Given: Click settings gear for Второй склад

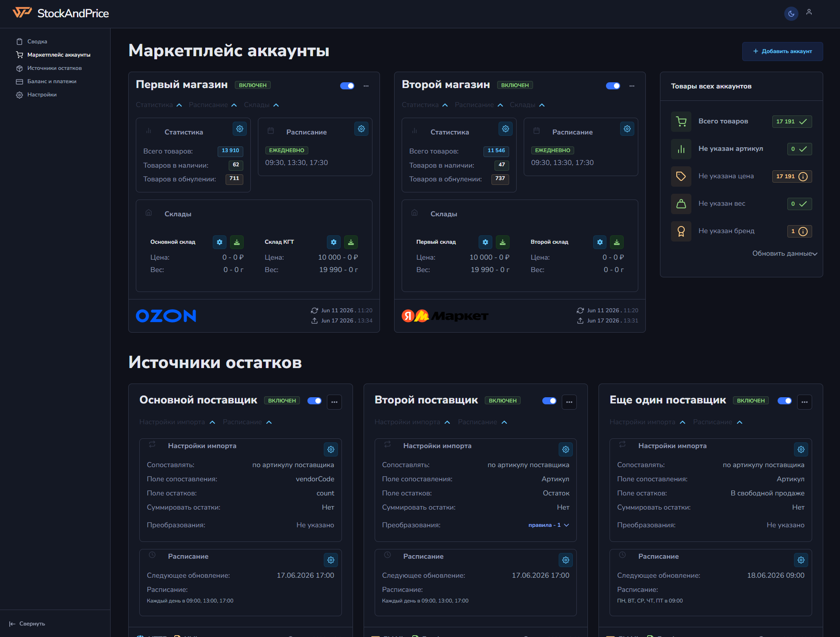Looking at the screenshot, I should tap(600, 242).
